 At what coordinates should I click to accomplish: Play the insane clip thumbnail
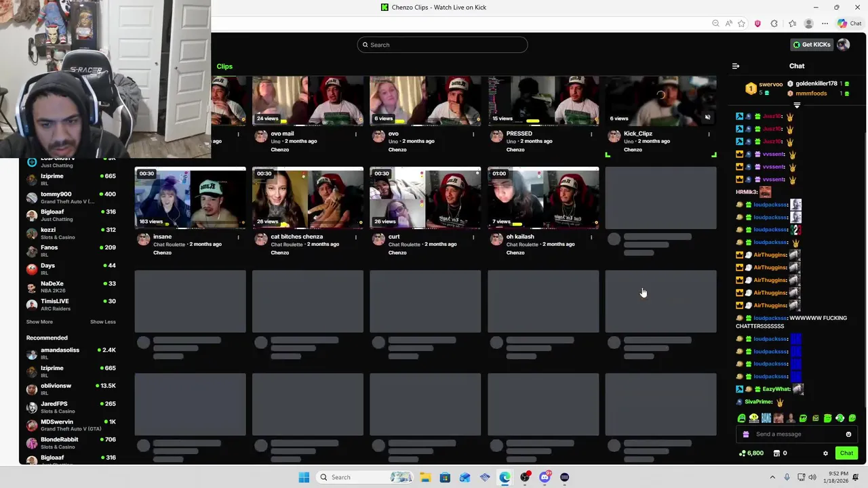(x=191, y=198)
